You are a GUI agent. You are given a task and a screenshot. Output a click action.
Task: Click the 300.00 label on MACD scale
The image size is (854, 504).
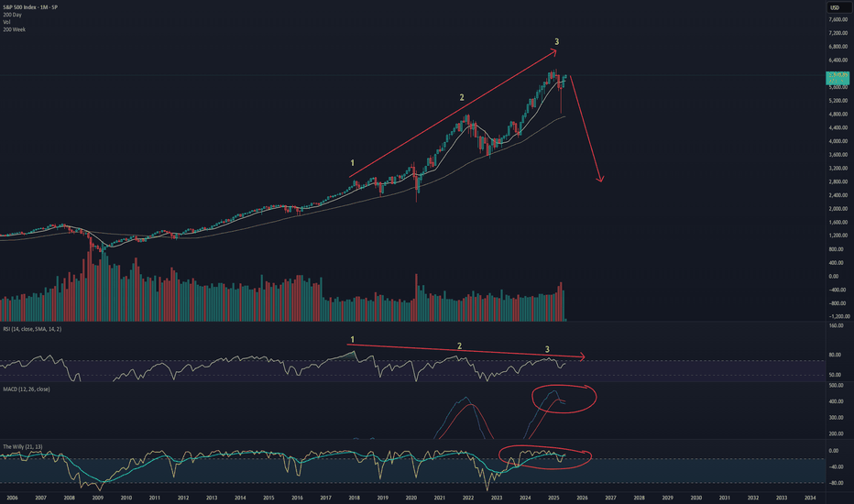coord(836,418)
